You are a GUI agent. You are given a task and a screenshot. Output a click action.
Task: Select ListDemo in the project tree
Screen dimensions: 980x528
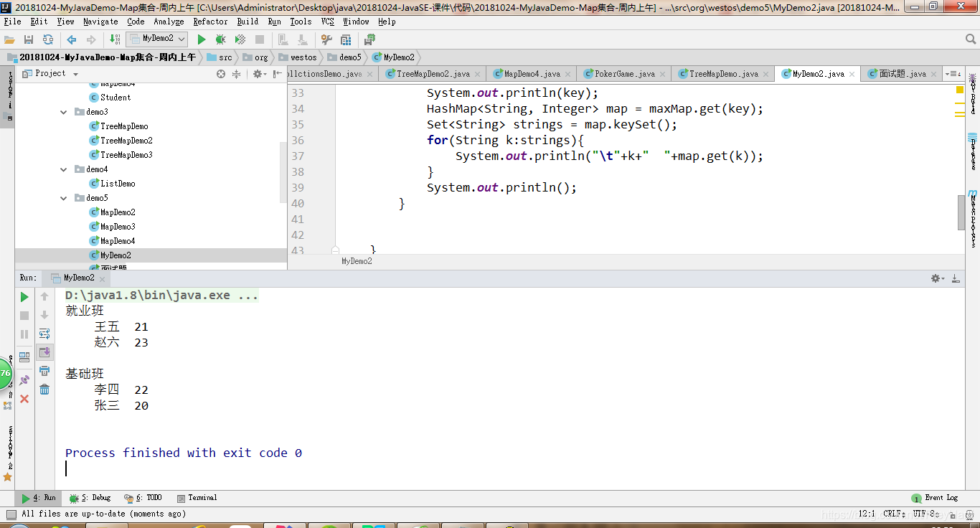tap(112, 184)
